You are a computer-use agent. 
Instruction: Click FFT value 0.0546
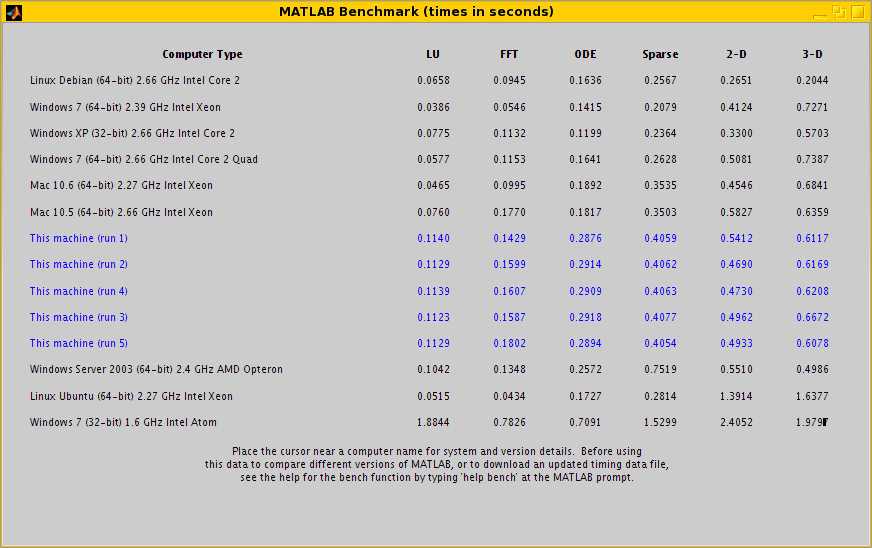[509, 107]
